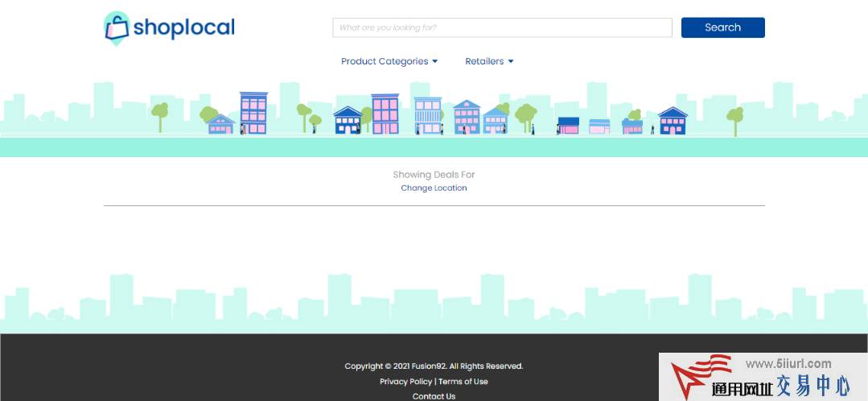
Task: Select the Copyright 2021 Fusion92 text
Action: 434,366
